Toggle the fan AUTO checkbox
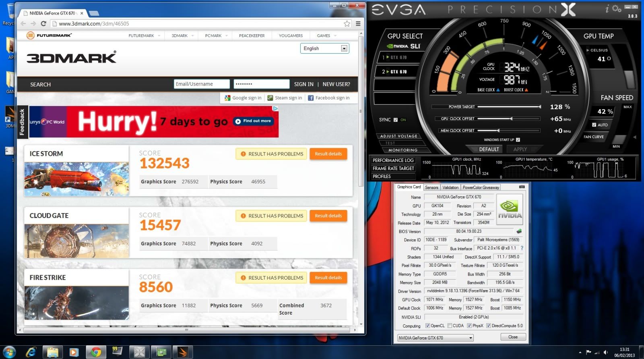The height and width of the screenshot is (359, 644). tap(594, 125)
